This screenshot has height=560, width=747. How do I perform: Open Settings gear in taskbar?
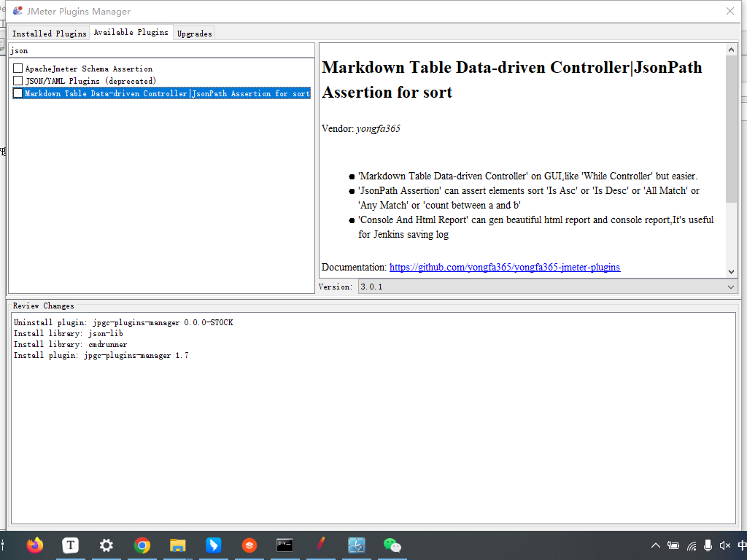tap(107, 545)
